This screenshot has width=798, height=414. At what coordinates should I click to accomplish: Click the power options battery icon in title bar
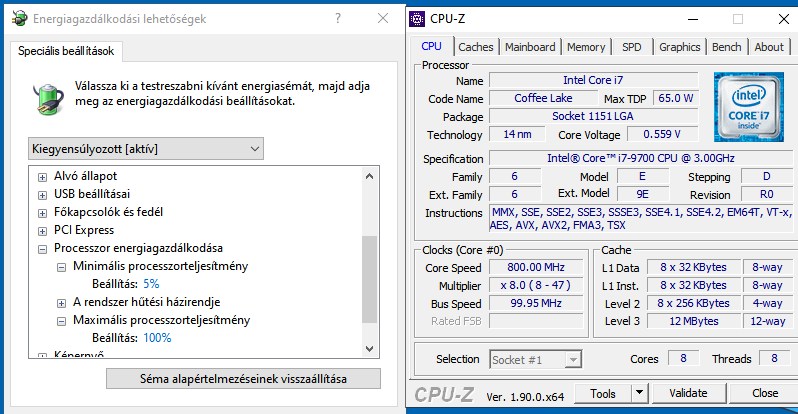[19, 18]
